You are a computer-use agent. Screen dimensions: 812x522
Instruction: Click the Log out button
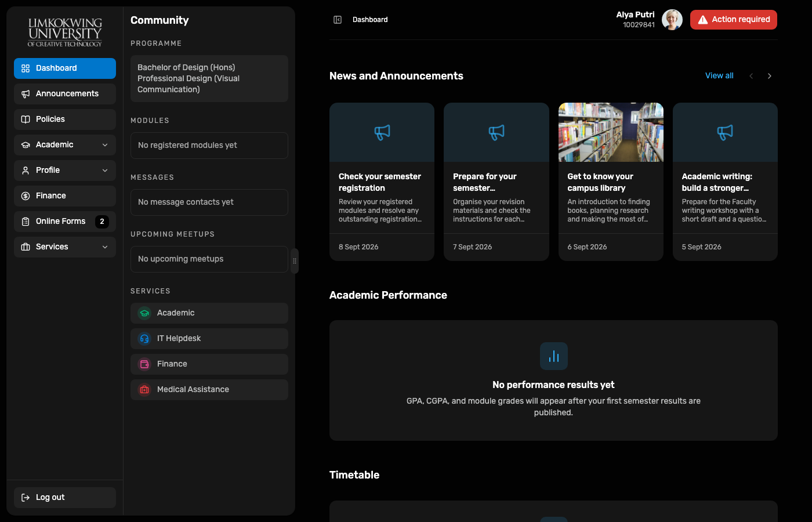pos(65,498)
